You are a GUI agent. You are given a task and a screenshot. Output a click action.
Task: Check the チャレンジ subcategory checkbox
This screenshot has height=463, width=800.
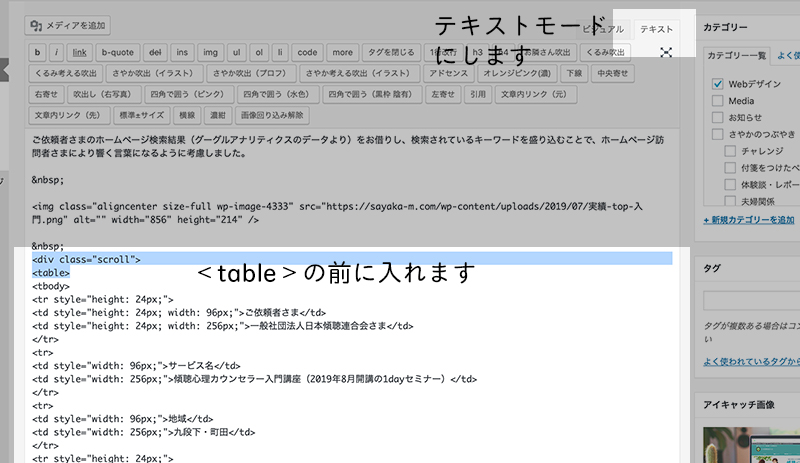click(x=730, y=151)
